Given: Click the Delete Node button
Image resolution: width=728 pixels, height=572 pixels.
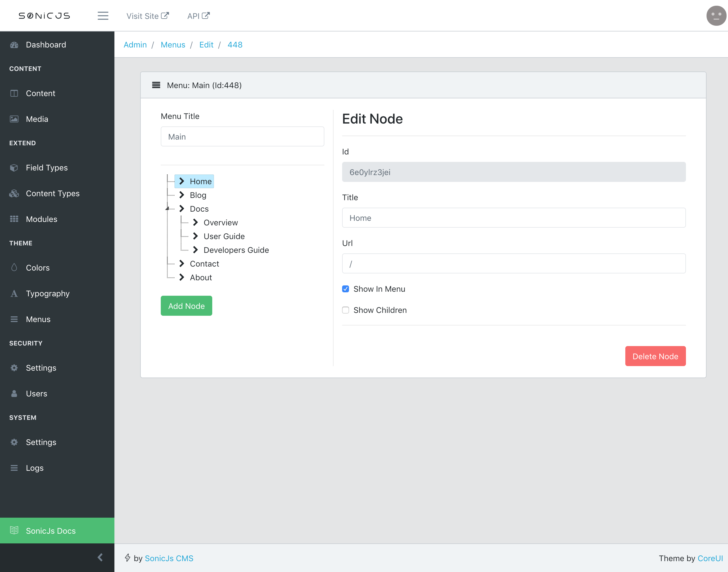Looking at the screenshot, I should (655, 356).
